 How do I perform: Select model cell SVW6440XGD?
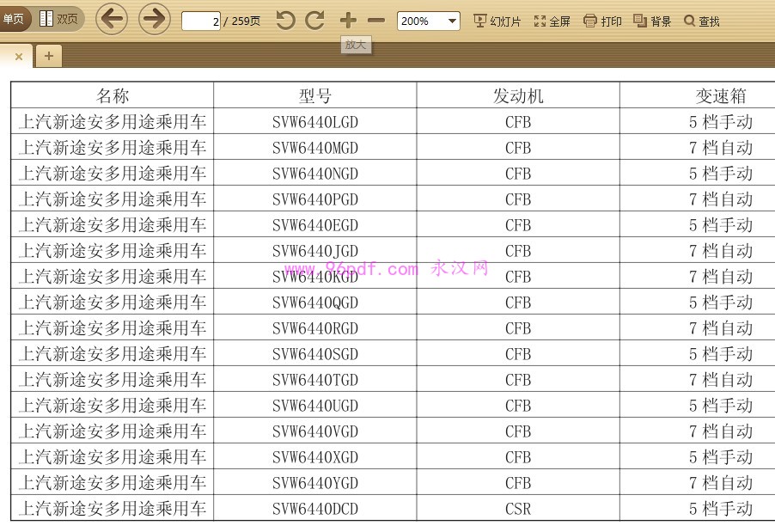(x=315, y=456)
